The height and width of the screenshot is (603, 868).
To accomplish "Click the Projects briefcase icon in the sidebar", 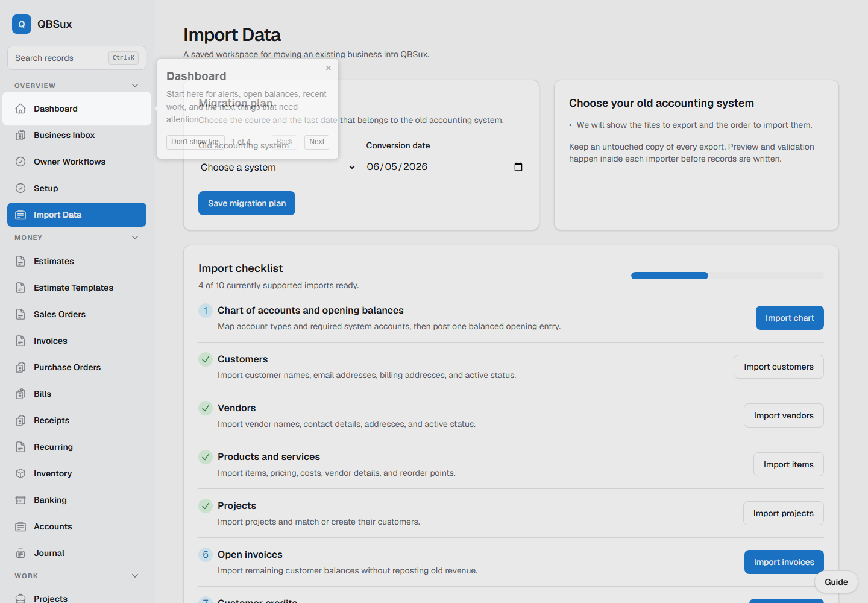I will click(20, 598).
